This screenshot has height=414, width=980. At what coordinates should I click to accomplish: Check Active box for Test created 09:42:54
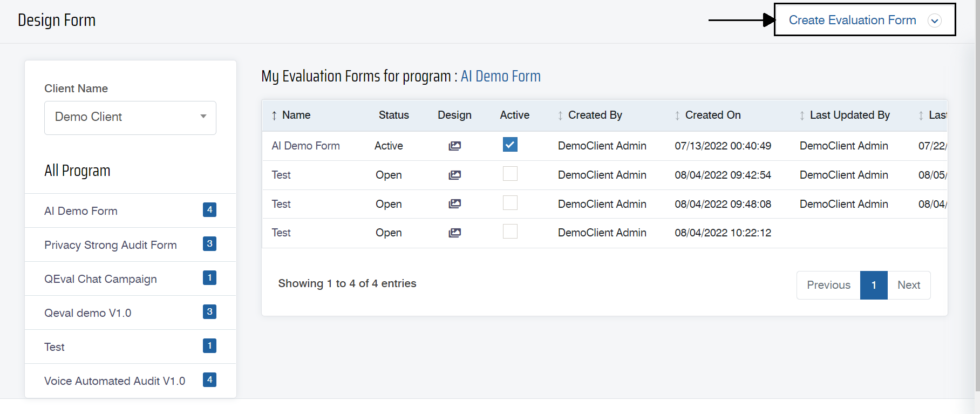(x=510, y=174)
